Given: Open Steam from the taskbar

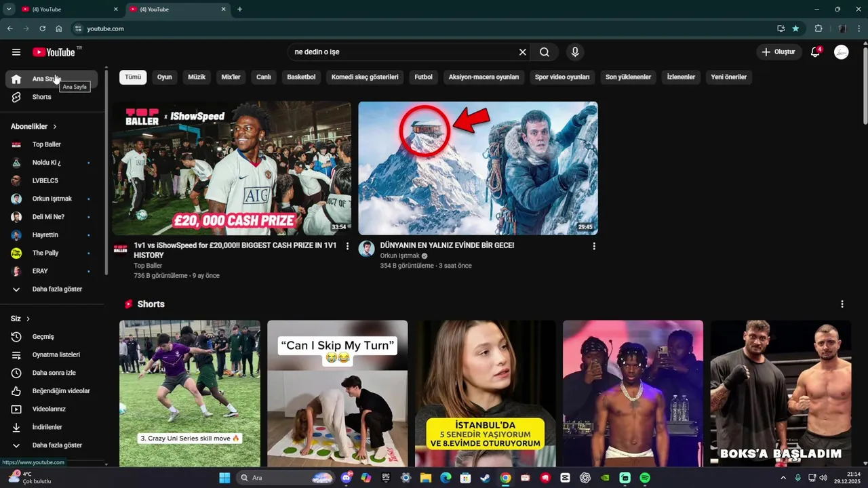Looking at the screenshot, I should click(x=485, y=478).
